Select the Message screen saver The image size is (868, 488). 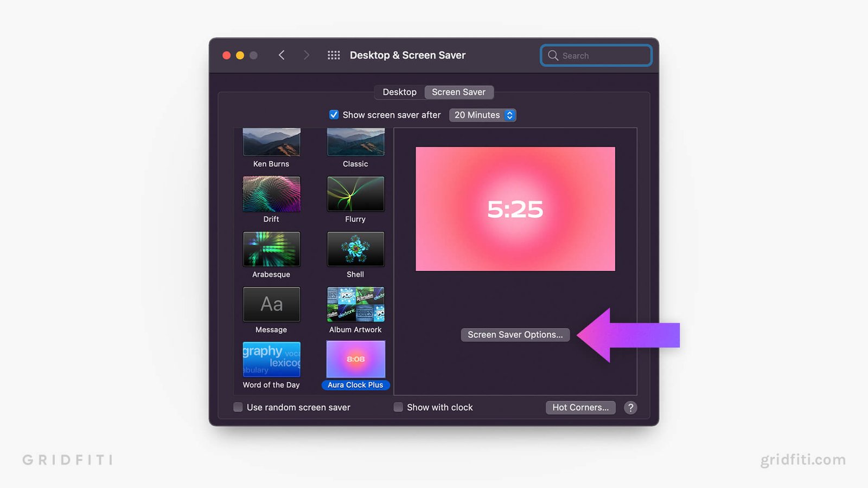[271, 305]
